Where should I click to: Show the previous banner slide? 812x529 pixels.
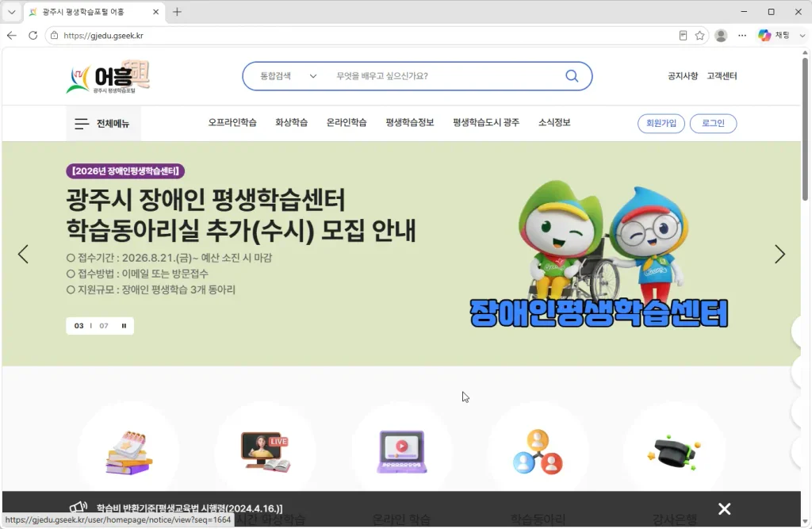click(23, 254)
